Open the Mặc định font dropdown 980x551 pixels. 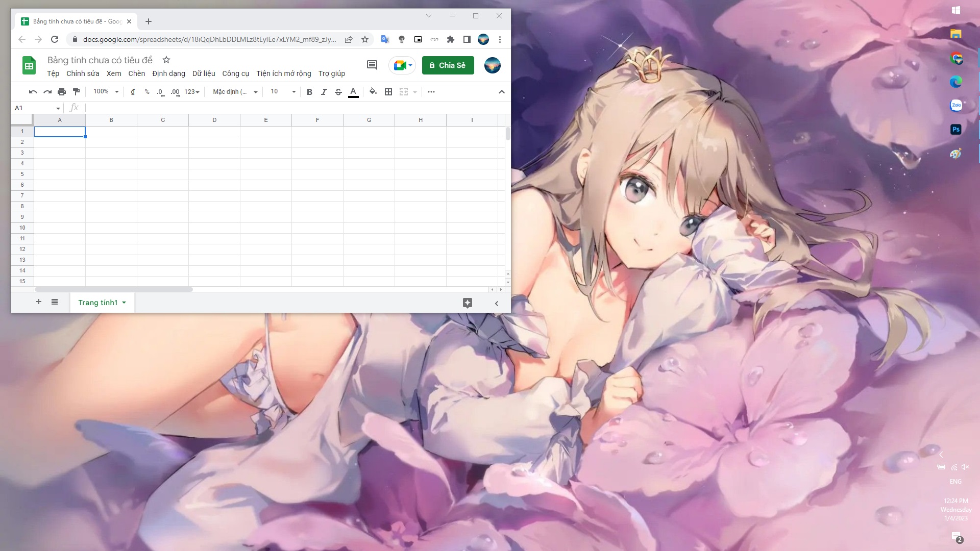pyautogui.click(x=235, y=92)
